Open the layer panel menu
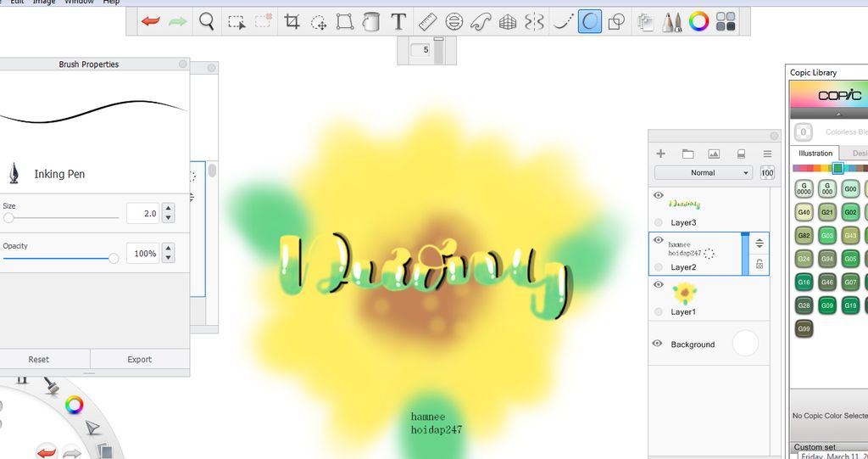Image resolution: width=868 pixels, height=459 pixels. (767, 154)
